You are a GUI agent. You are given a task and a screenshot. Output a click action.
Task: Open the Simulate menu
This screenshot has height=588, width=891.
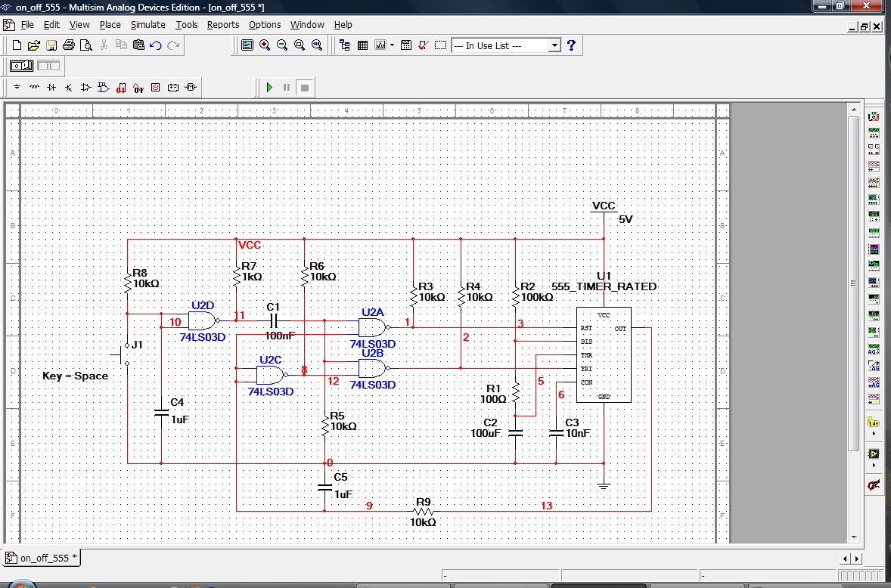click(x=147, y=25)
